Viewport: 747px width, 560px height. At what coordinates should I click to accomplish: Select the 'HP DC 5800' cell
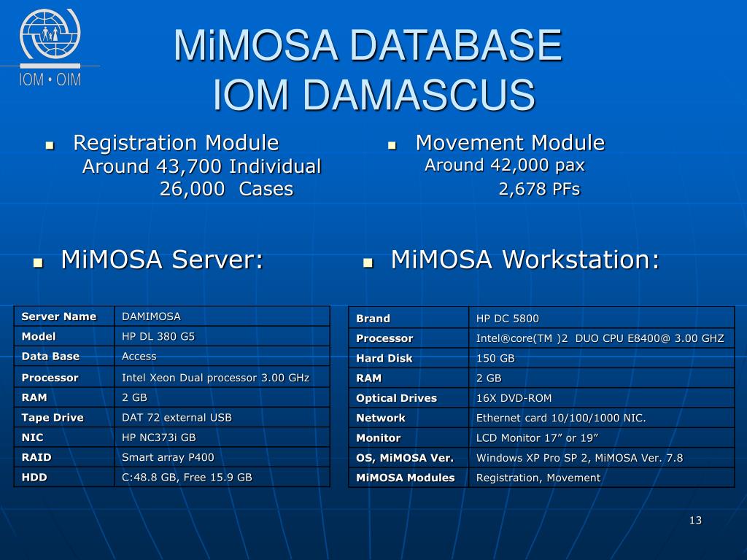click(x=602, y=318)
